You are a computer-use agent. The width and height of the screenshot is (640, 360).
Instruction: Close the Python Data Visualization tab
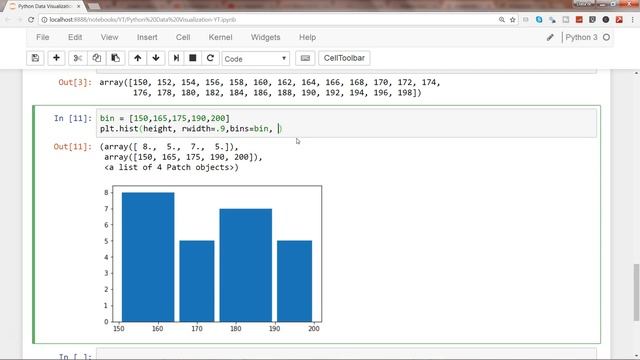79,7
